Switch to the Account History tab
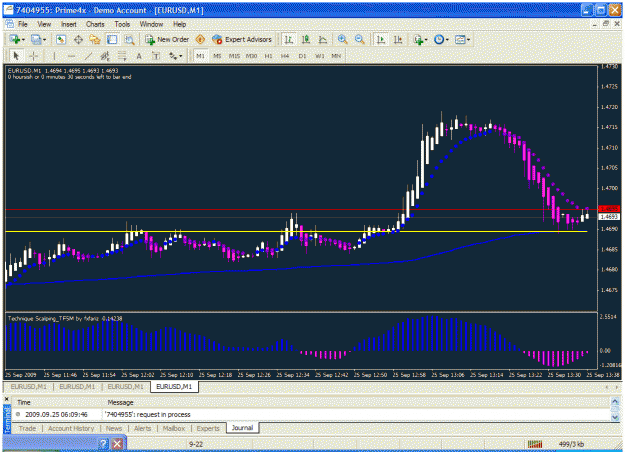Viewport: 625px width, 452px height. click(x=71, y=428)
